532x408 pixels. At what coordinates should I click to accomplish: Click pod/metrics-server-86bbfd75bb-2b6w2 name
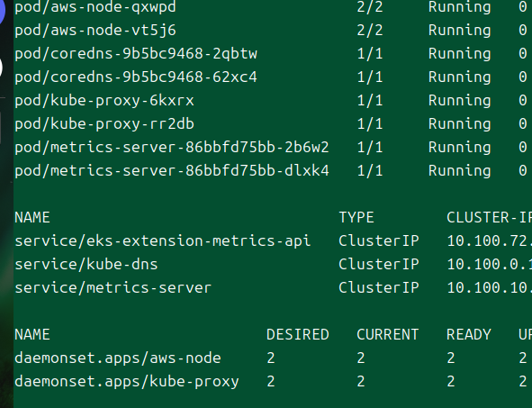(172, 148)
